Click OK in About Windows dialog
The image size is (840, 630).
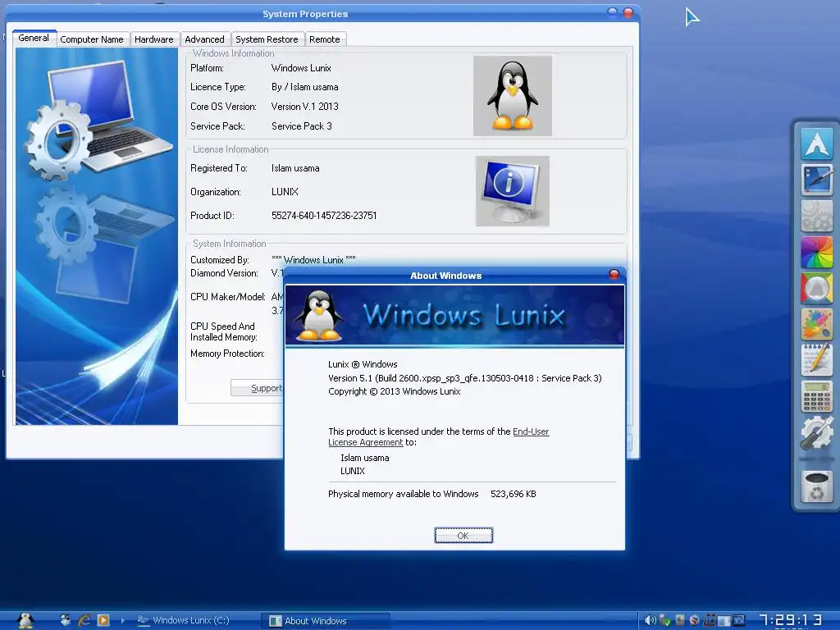point(463,535)
